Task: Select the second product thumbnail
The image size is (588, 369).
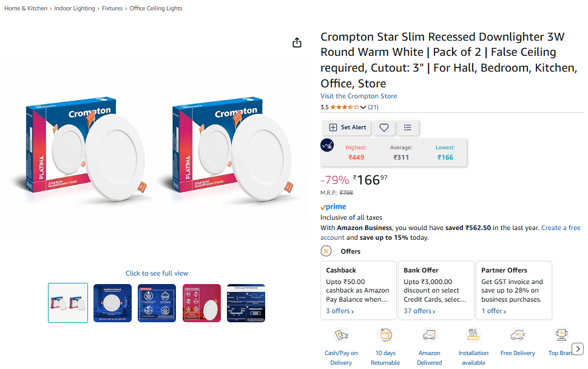Action: click(112, 303)
